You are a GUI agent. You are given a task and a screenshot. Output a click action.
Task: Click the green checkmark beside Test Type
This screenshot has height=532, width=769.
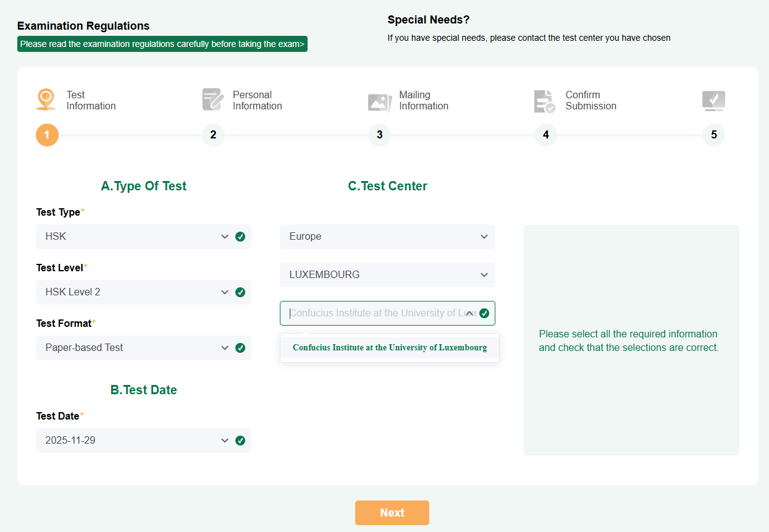(240, 237)
